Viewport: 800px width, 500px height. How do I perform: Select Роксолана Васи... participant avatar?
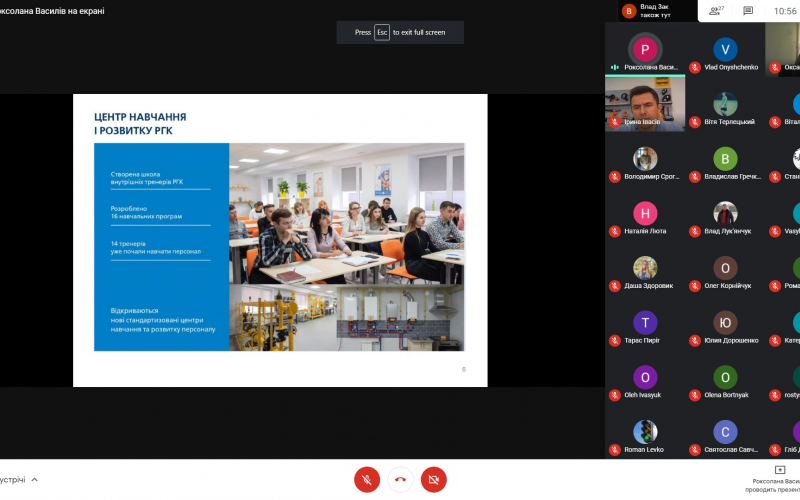(645, 49)
